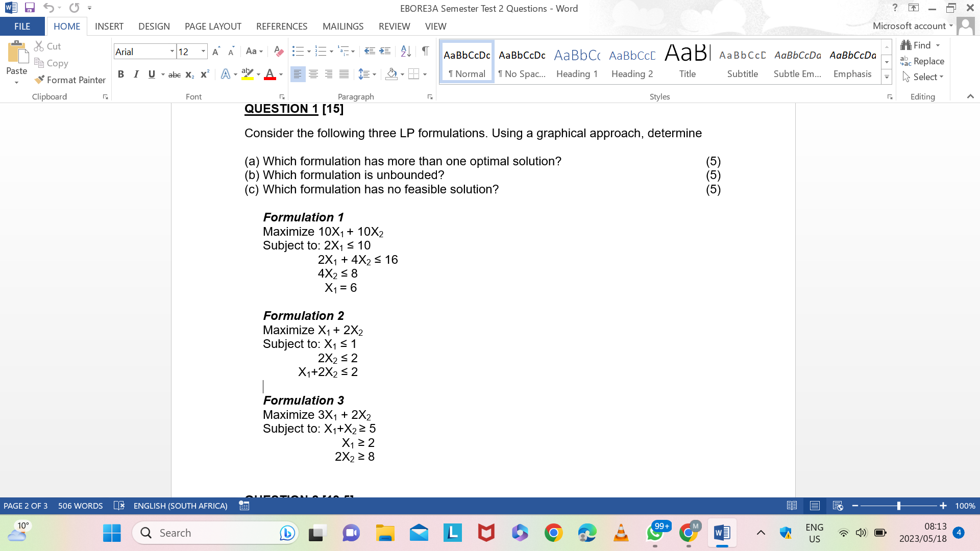The width and height of the screenshot is (980, 551).
Task: Clear all formatting from selection
Action: [278, 51]
